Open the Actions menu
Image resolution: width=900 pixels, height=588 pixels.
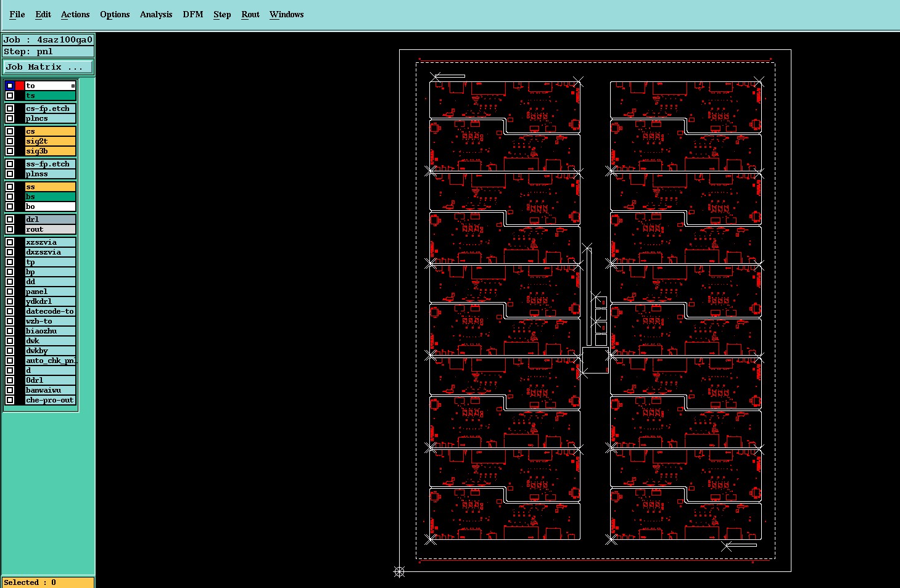75,14
